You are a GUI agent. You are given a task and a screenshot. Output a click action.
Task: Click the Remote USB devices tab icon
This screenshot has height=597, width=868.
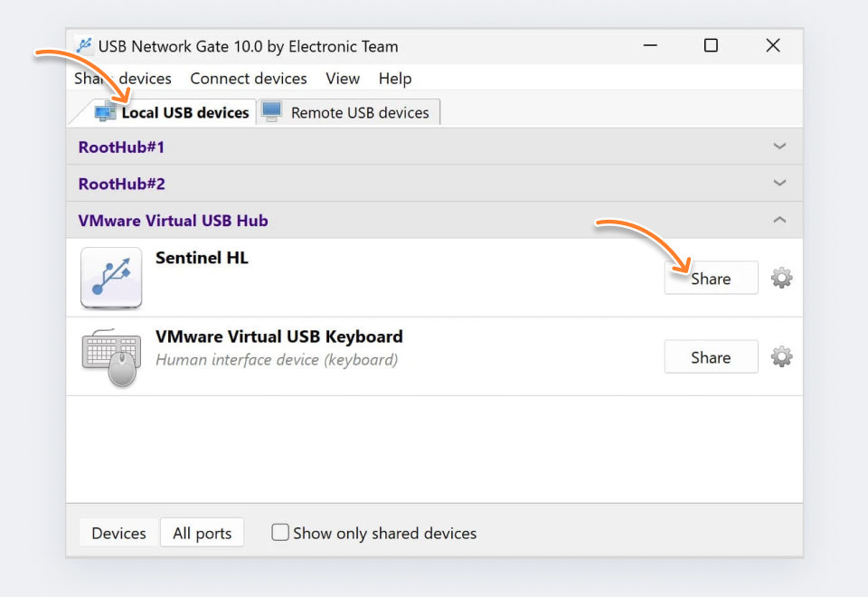(270, 110)
